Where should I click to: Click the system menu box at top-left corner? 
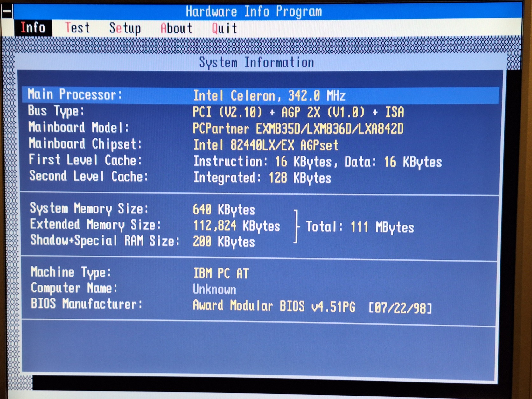coord(7,11)
